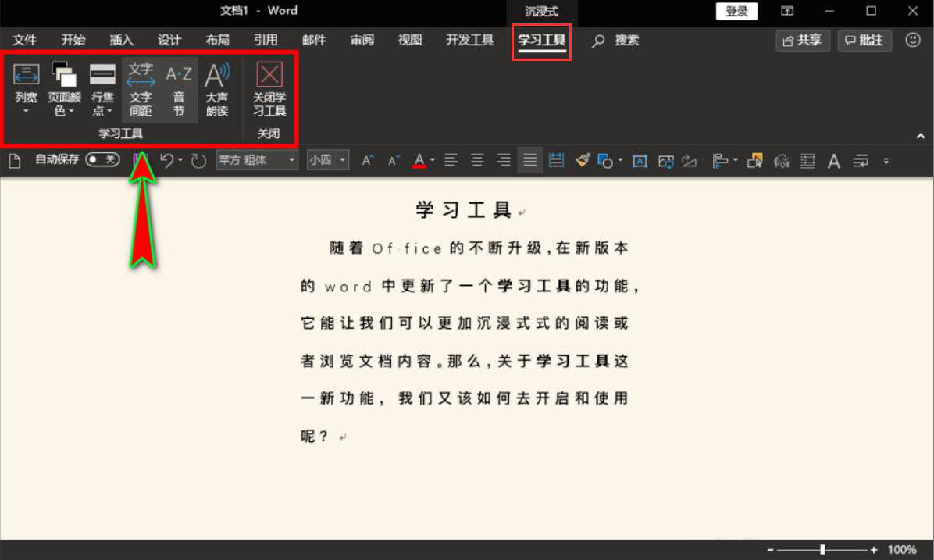Select the 学习工具 ribbon tab
Viewport: 934px width, 560px height.
541,41
